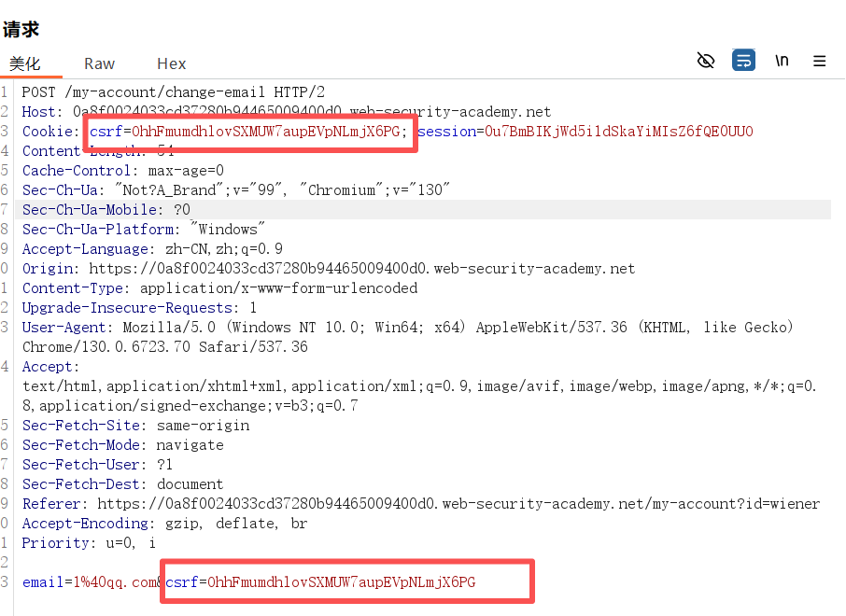Screen dimensions: 846x616
Task: Toggle the show newline \n characters icon
Action: [782, 61]
